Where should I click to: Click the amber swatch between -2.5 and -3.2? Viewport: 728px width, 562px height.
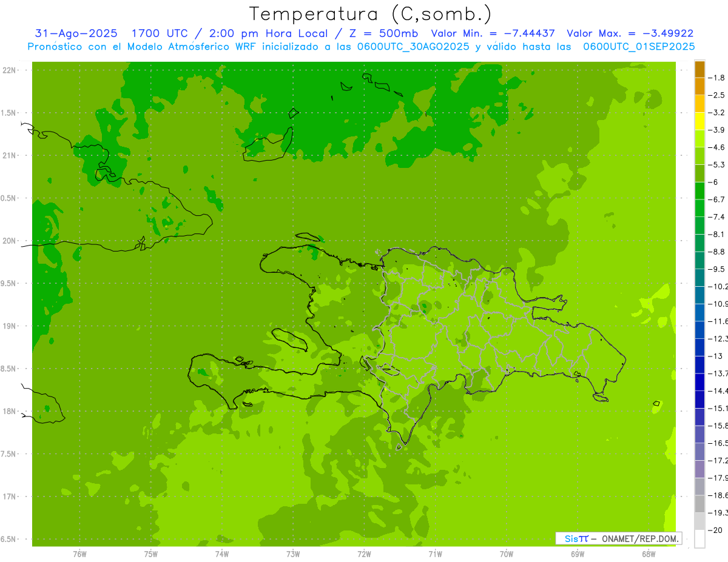[x=699, y=104]
